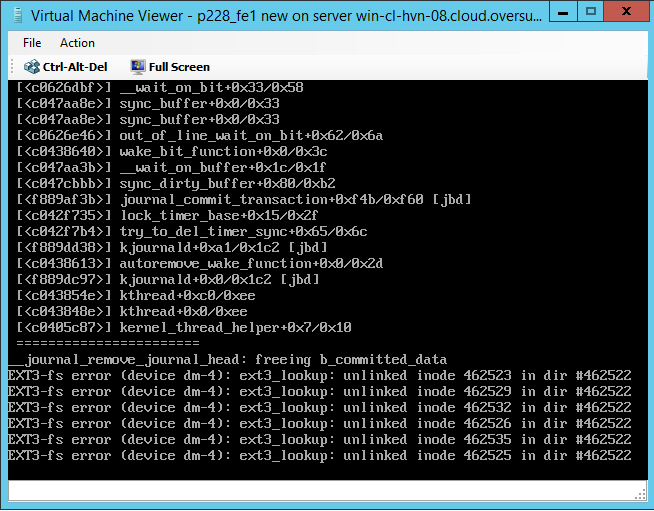Click the line '__wait_on_bit+0x33/0x58'
Image resolution: width=654 pixels, height=511 pixels.
click(160, 88)
